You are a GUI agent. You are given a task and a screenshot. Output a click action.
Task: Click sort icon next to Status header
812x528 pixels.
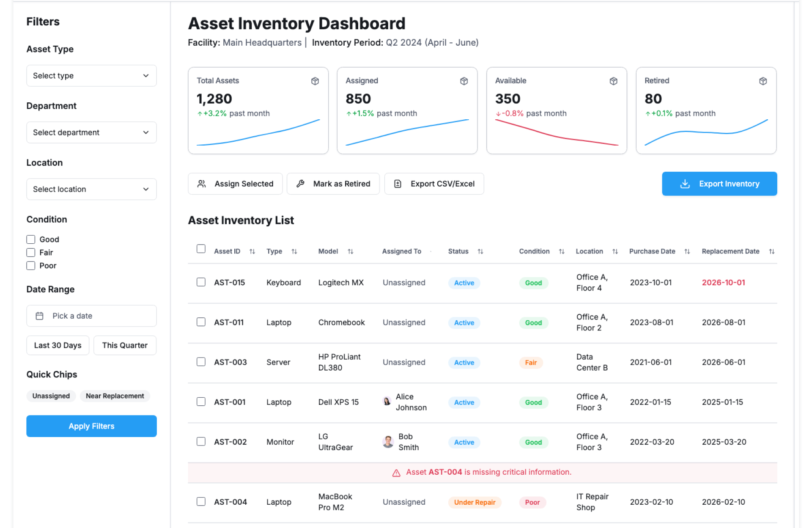[x=480, y=251]
